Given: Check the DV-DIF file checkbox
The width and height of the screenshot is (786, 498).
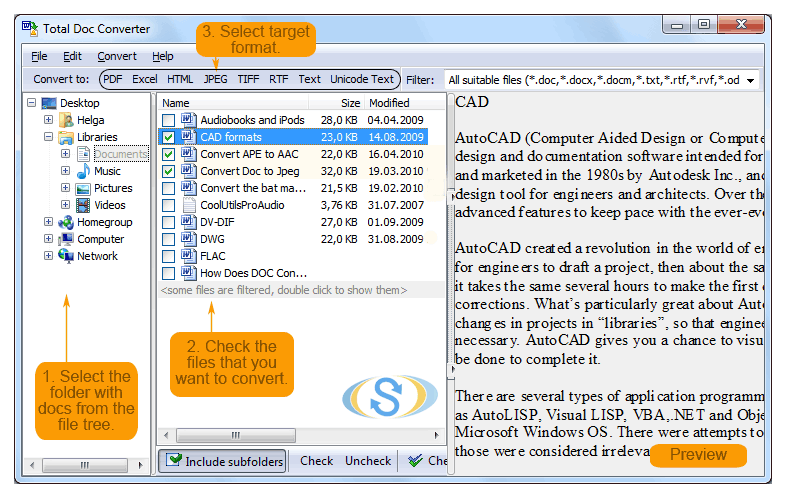Looking at the screenshot, I should click(x=168, y=223).
